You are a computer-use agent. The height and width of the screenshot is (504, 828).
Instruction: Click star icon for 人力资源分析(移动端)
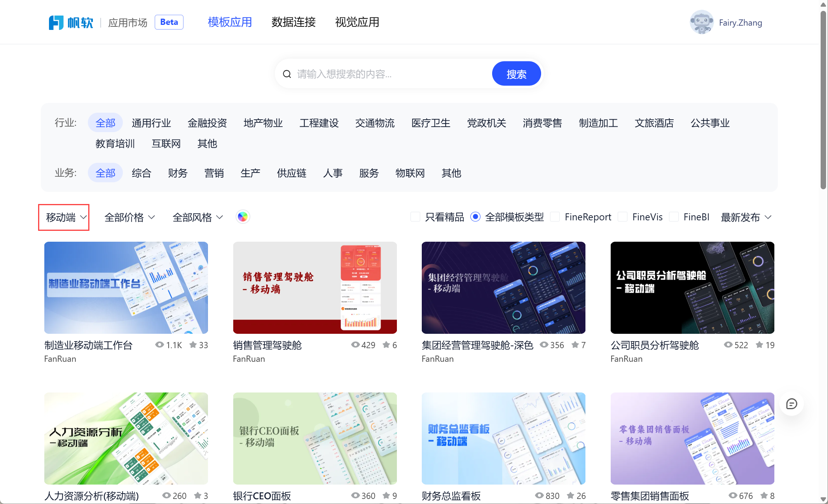click(198, 495)
